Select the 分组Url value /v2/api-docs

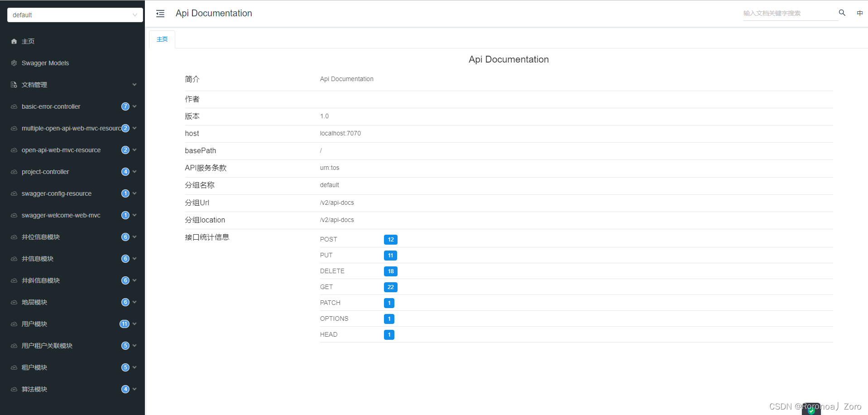pos(337,203)
